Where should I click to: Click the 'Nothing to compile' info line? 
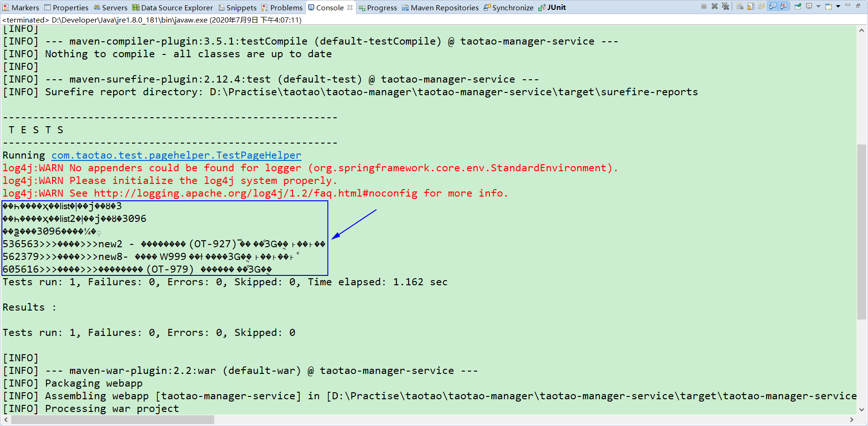pyautogui.click(x=167, y=54)
